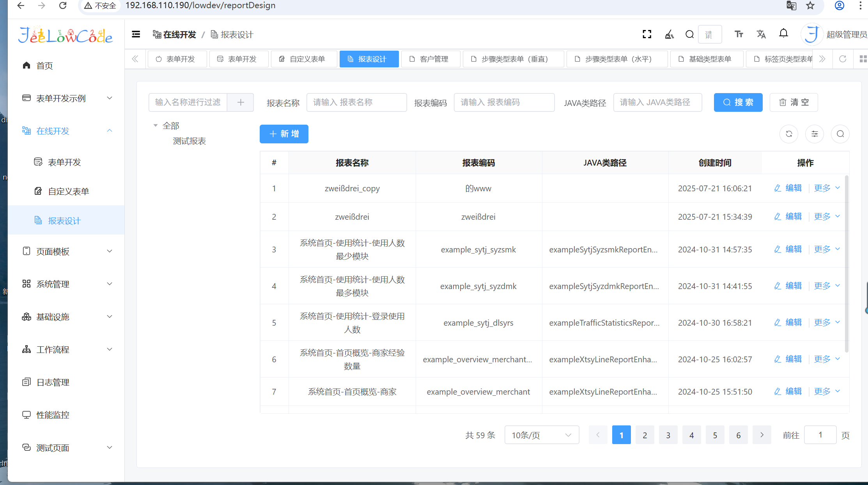Open the header search icon

pyautogui.click(x=689, y=34)
